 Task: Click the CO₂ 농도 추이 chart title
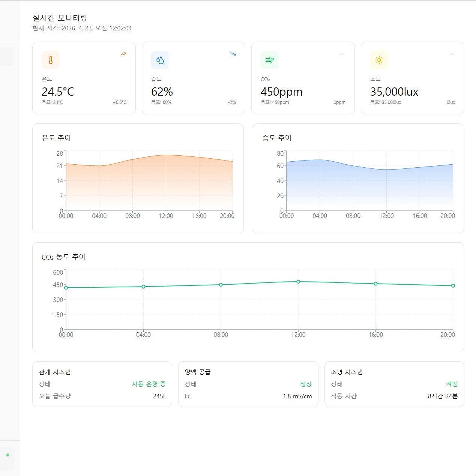coord(63,257)
